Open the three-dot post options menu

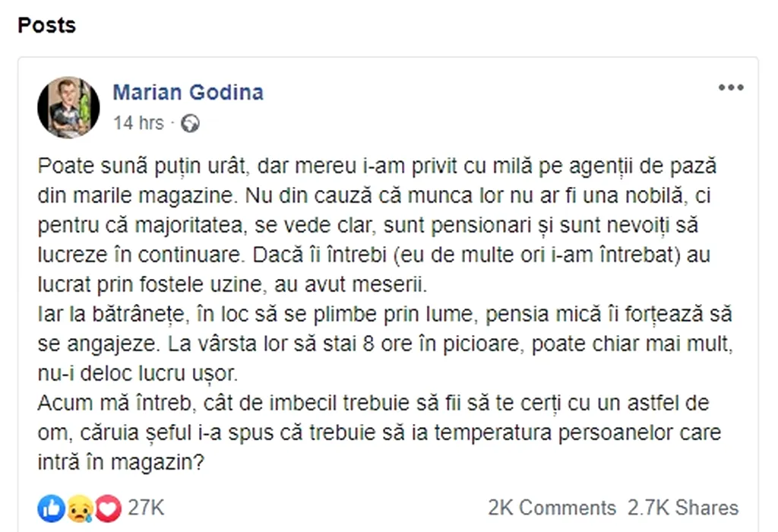tap(731, 88)
